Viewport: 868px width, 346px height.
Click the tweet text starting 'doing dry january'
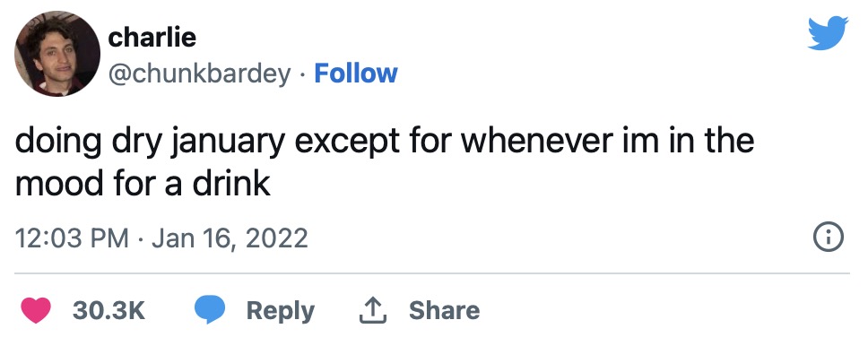click(385, 163)
